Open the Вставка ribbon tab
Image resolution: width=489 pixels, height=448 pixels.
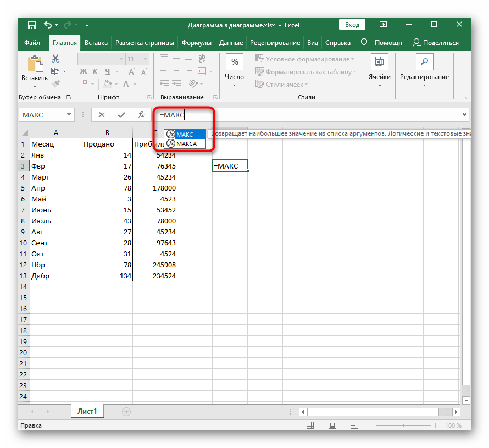(96, 43)
